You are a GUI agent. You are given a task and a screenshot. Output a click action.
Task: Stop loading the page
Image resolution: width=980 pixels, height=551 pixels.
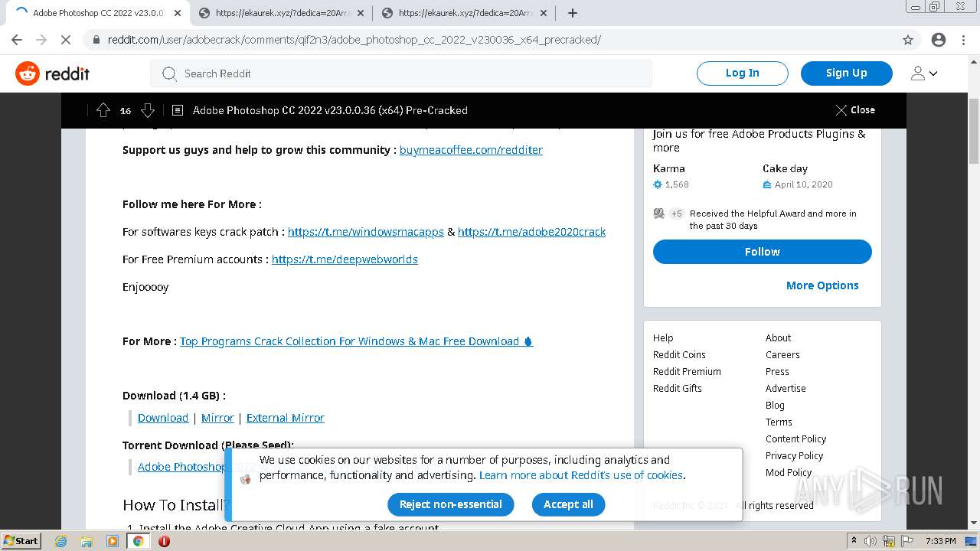pyautogui.click(x=66, y=40)
